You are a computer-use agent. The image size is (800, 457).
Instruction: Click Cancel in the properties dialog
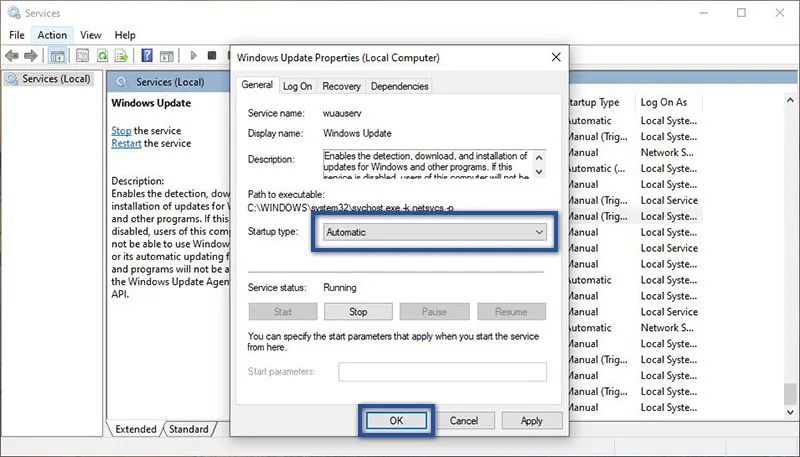[464, 421]
